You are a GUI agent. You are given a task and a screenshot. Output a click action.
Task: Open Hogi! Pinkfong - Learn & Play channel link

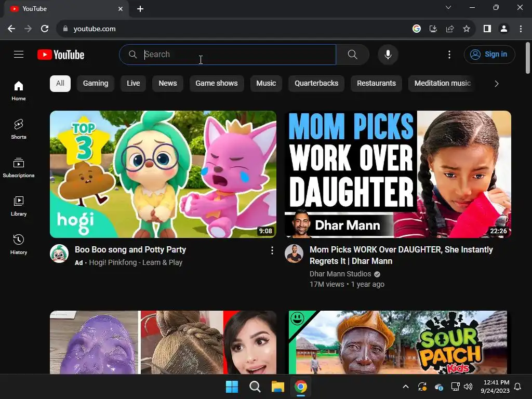click(136, 262)
